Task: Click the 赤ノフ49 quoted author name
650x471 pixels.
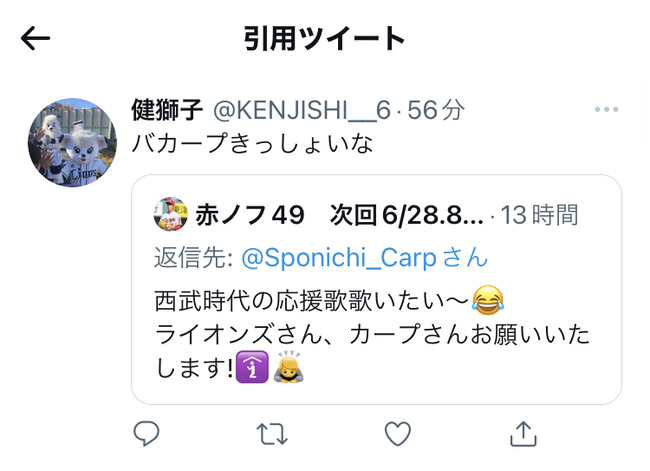Action: tap(250, 215)
